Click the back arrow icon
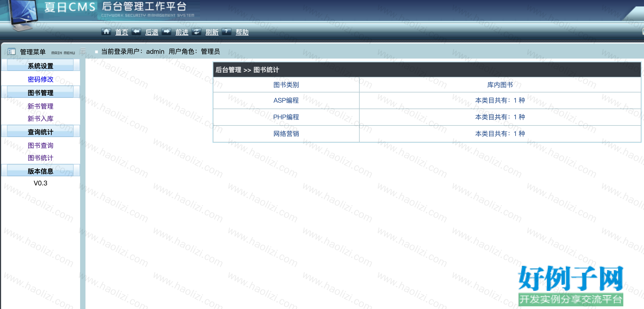The image size is (644, 309). click(136, 32)
